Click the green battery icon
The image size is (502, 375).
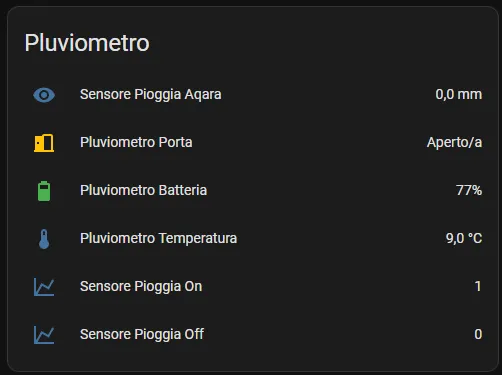(x=44, y=191)
